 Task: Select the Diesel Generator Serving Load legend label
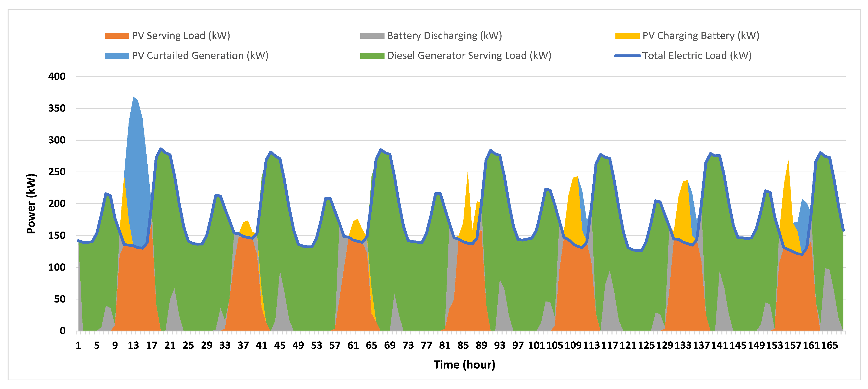pyautogui.click(x=469, y=56)
